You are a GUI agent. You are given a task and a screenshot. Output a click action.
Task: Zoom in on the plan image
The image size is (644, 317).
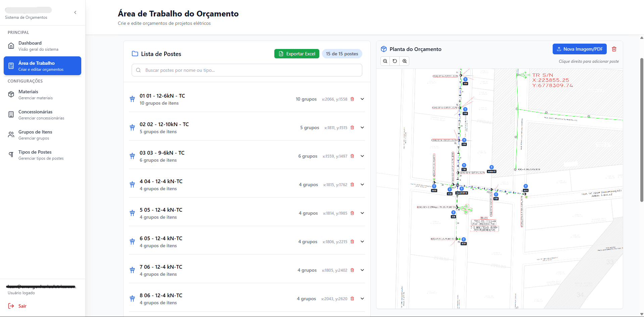coord(405,61)
